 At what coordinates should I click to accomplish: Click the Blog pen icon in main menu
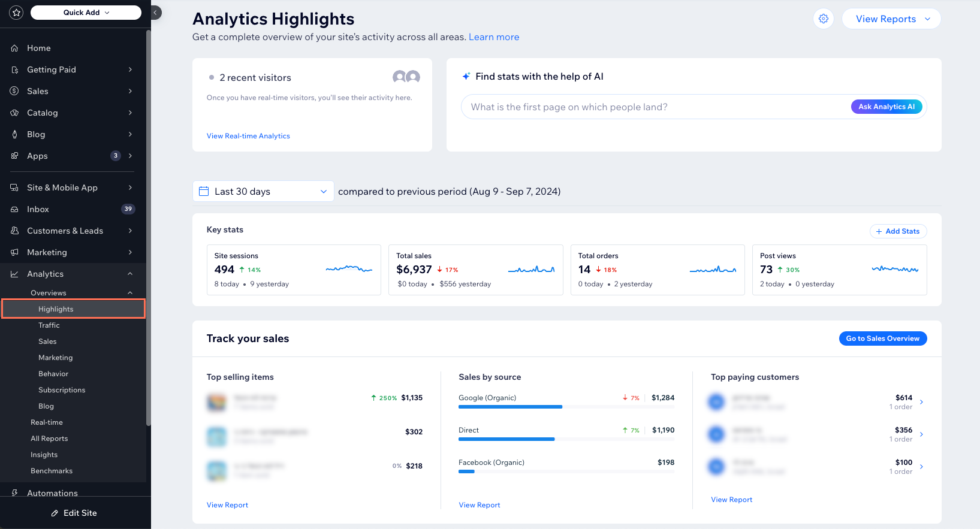(x=14, y=134)
